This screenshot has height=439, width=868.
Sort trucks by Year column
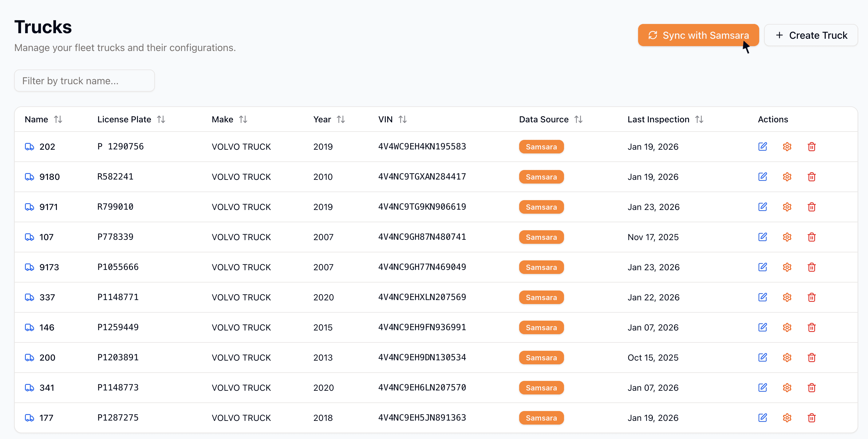coord(341,119)
